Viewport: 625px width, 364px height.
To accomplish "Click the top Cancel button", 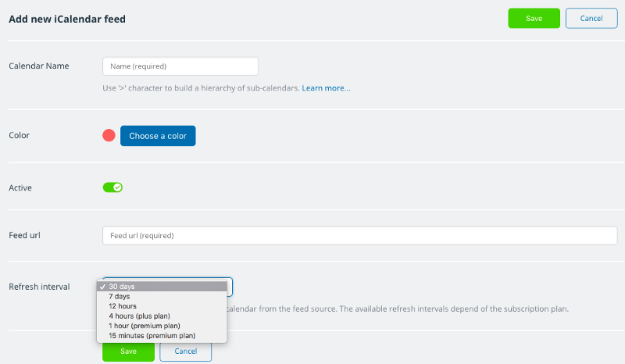I will click(x=591, y=18).
